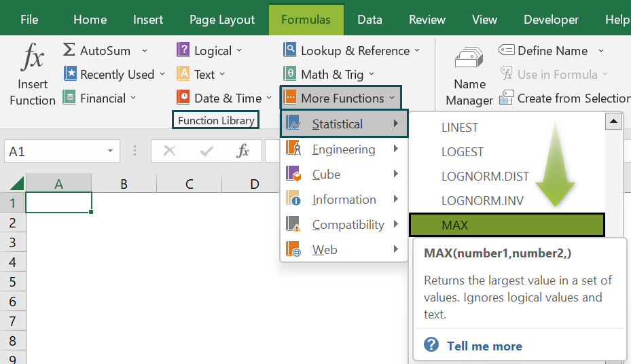This screenshot has width=631, height=364.
Task: Click the Select All triangle corner
Action: (16, 183)
